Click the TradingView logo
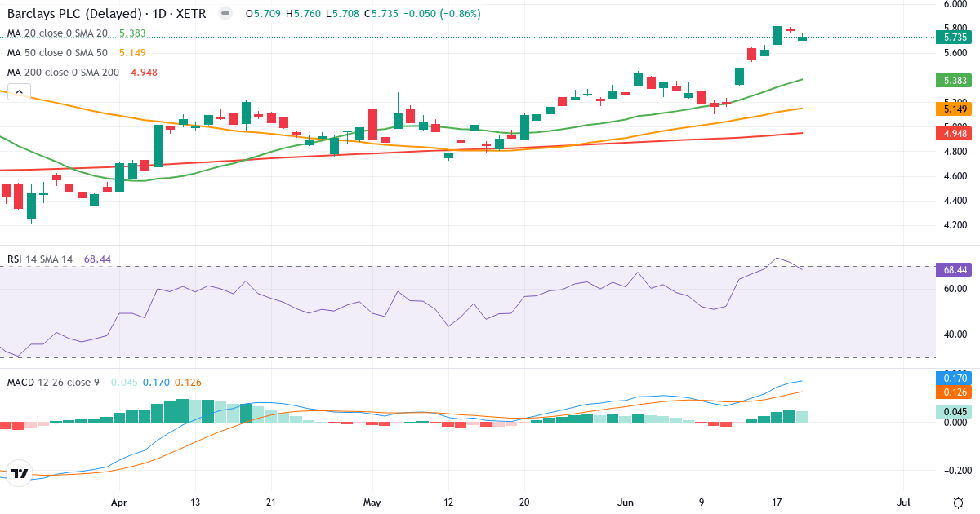This screenshot has height=514, width=980. click(20, 473)
